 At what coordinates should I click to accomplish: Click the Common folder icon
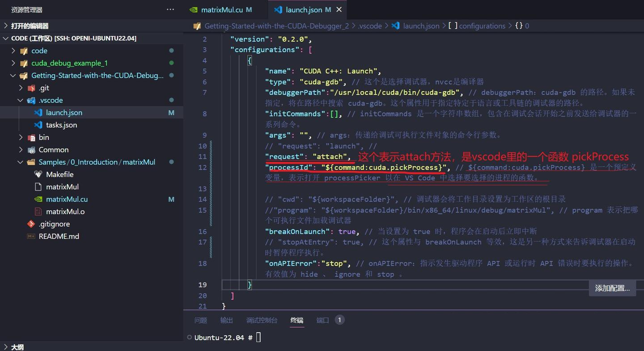coord(31,150)
